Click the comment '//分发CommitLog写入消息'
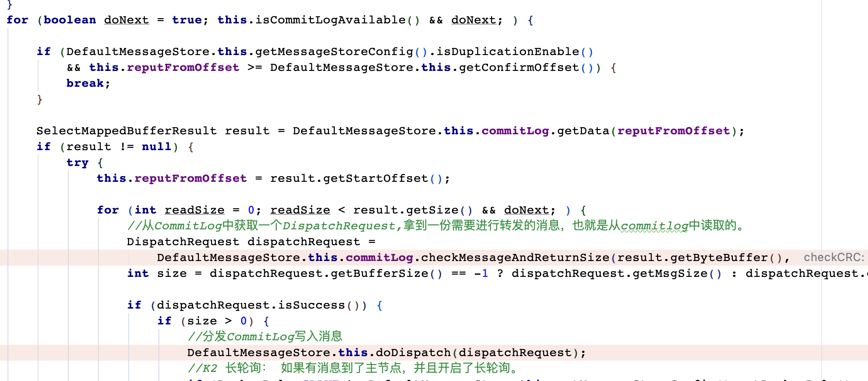 265,336
